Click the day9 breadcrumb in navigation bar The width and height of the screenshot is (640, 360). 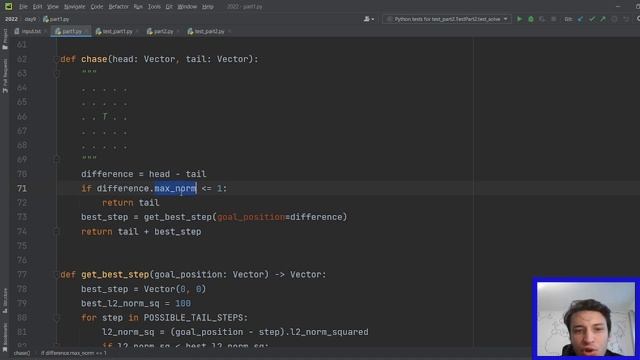coord(30,19)
